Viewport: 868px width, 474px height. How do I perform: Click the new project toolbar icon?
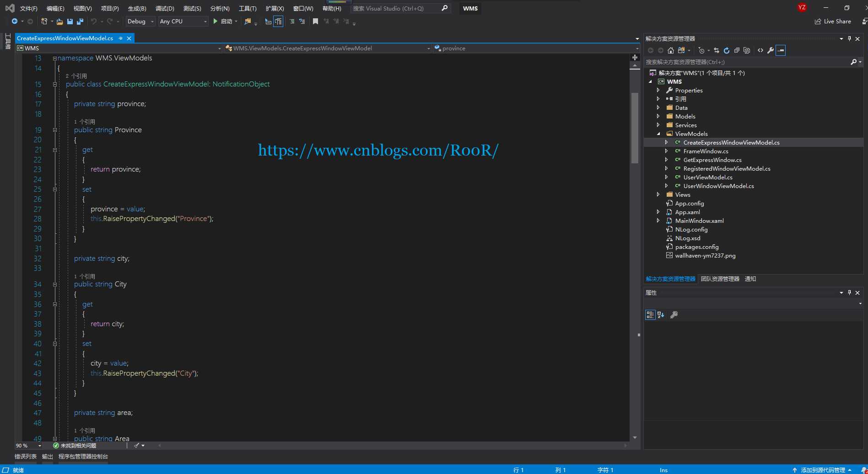(44, 22)
